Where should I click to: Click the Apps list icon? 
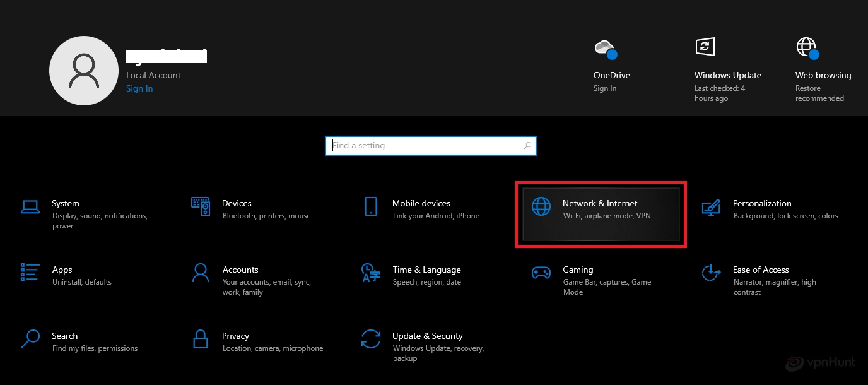(30, 273)
